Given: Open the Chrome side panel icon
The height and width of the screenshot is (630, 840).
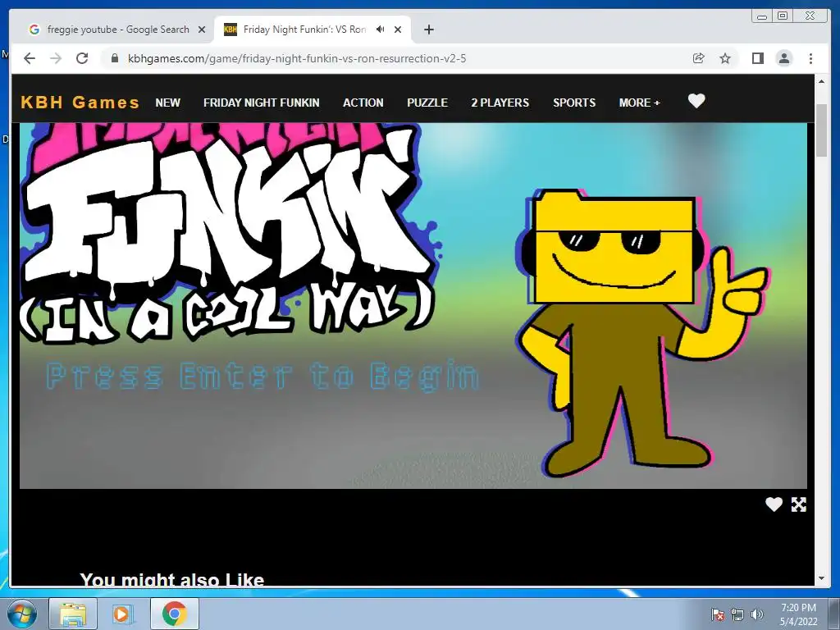Looking at the screenshot, I should point(757,58).
